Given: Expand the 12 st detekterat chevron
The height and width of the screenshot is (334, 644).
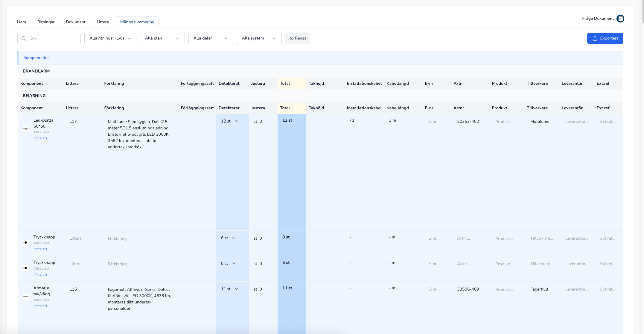Looking at the screenshot, I should (x=237, y=121).
